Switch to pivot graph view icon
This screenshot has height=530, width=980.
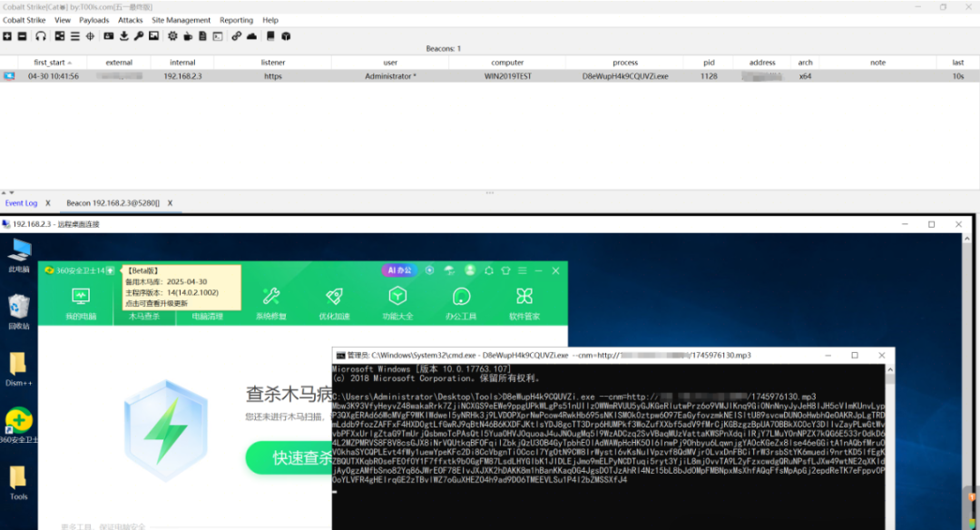pyautogui.click(x=59, y=36)
